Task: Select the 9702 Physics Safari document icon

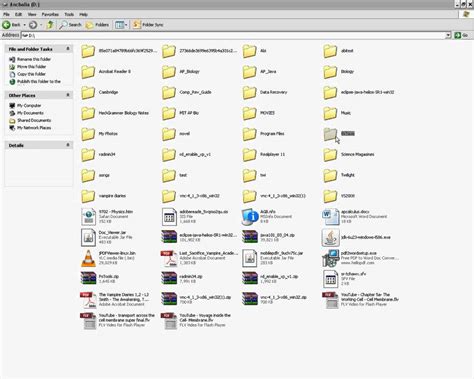Action: point(88,216)
